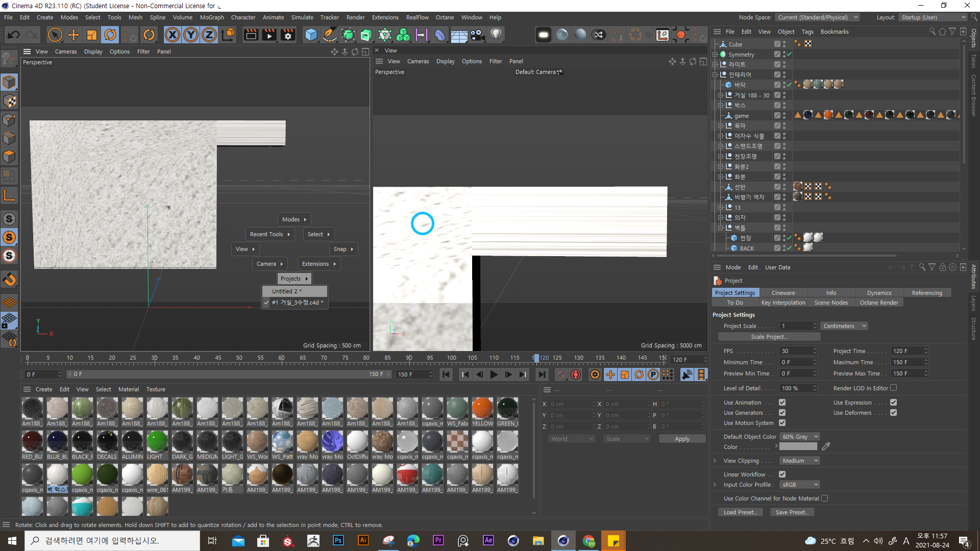Expand the 라이트 object in the tree
Screen dimensions: 980x551
point(715,65)
